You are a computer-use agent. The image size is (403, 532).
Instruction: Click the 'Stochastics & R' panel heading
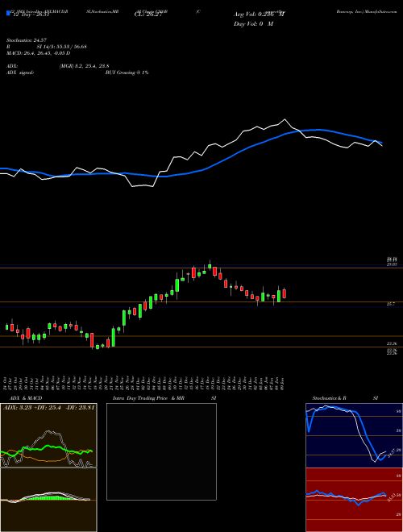329,398
